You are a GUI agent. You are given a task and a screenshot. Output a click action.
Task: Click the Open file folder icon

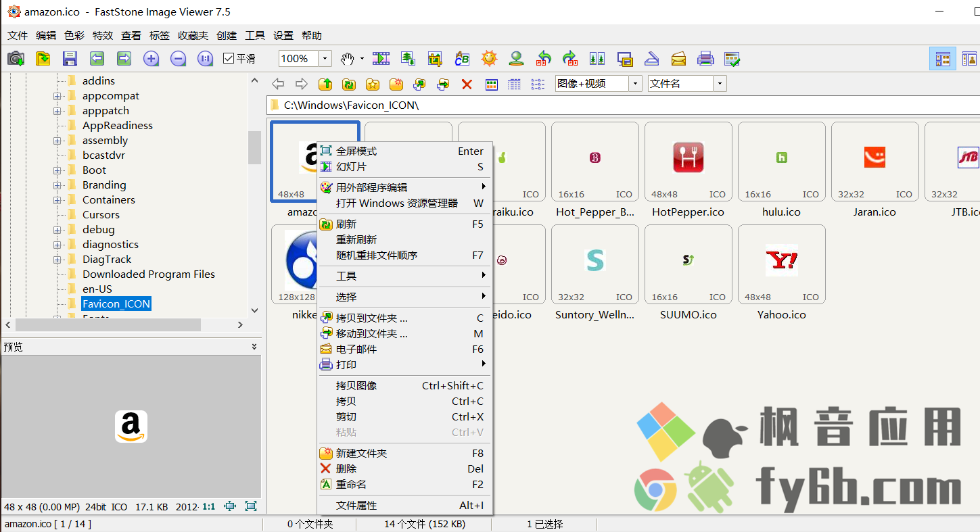[43, 59]
